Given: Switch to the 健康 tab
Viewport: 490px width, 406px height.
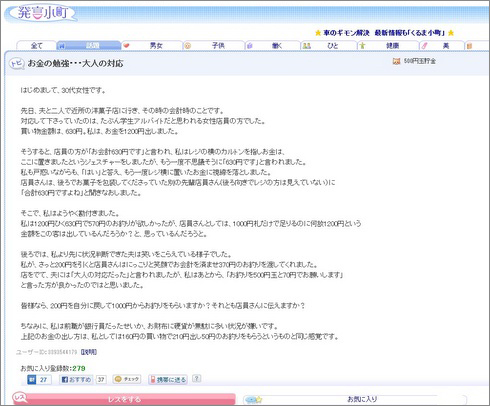Looking at the screenshot, I should [392, 45].
